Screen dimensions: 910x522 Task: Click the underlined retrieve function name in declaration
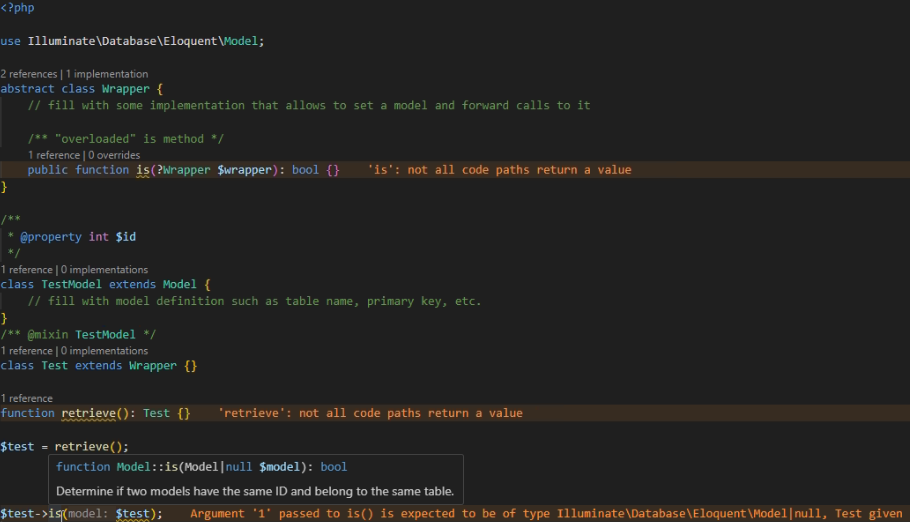tap(91, 413)
